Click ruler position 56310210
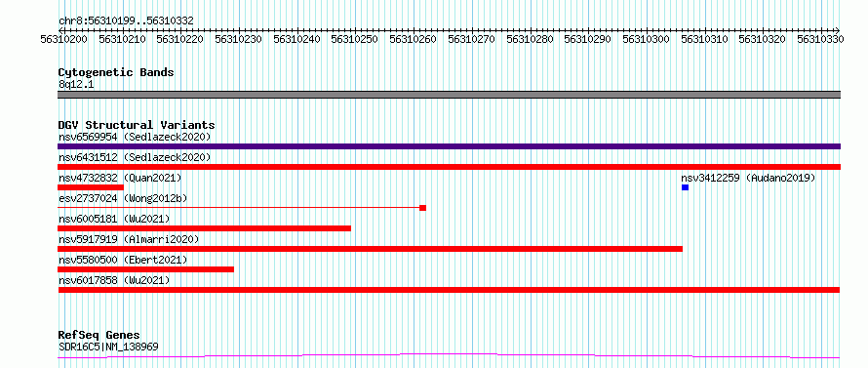The image size is (868, 368). (122, 39)
